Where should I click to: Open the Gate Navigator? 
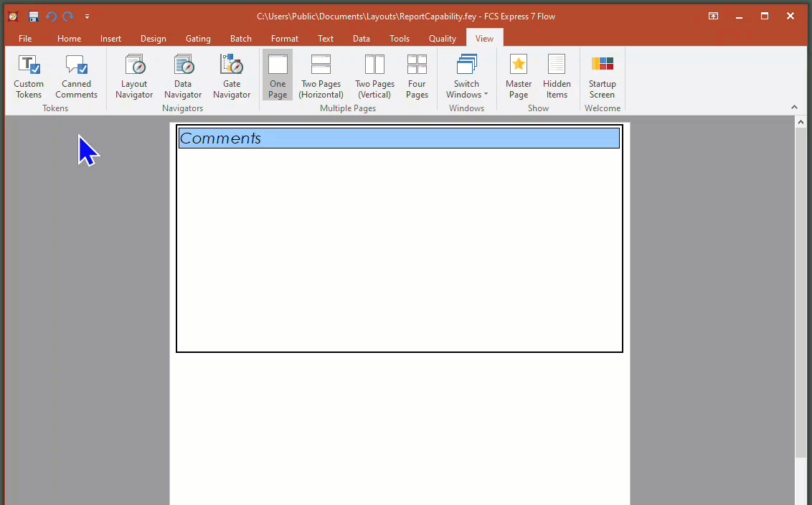(232, 76)
